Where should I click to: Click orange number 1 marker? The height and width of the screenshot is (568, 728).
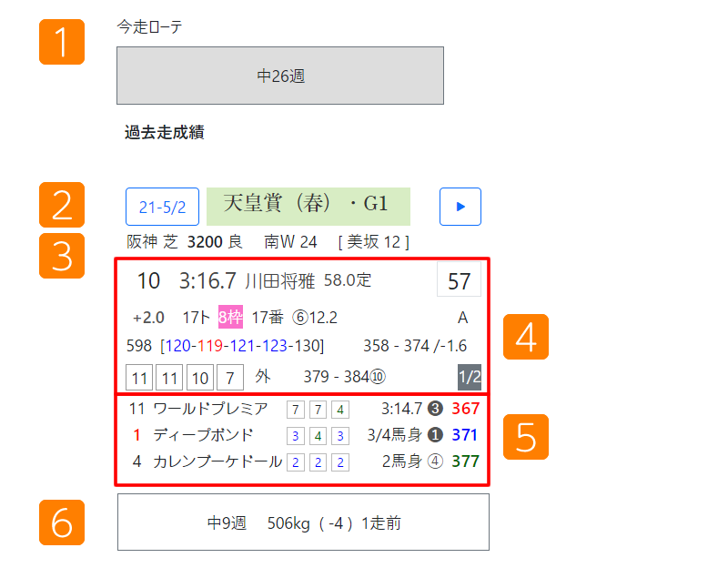[x=62, y=42]
